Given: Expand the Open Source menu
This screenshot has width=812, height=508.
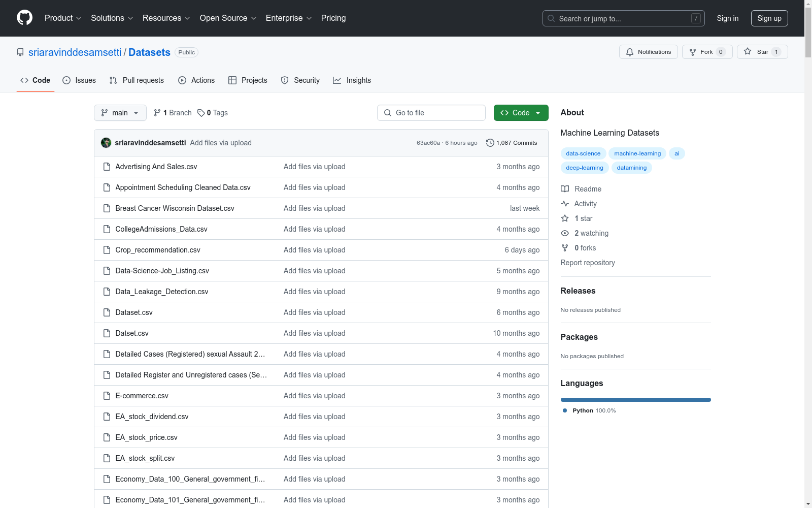Looking at the screenshot, I should click(x=228, y=18).
